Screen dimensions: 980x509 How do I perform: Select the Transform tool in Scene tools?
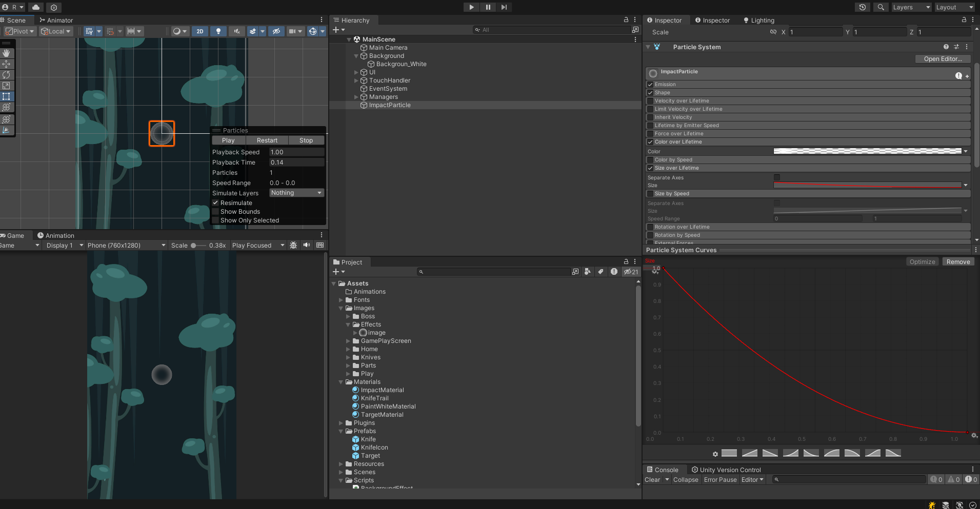pos(6,107)
